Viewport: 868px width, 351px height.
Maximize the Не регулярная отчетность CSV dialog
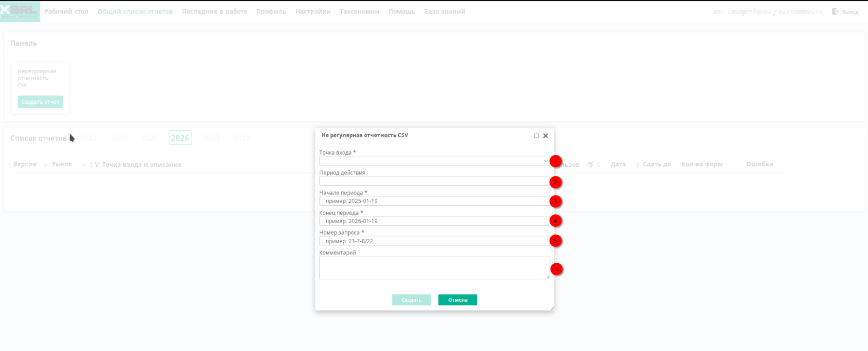[536, 136]
